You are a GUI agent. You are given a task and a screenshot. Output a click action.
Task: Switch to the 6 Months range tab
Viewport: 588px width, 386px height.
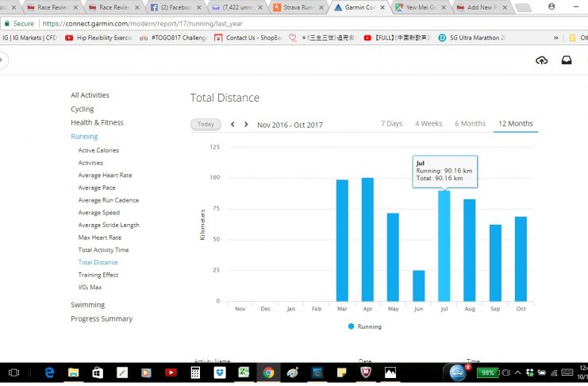(470, 124)
